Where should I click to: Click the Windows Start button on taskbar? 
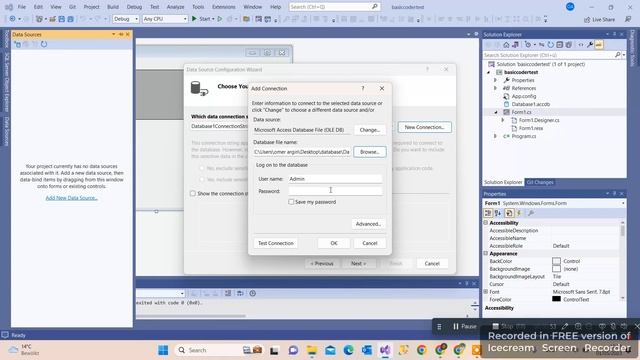tap(163, 350)
